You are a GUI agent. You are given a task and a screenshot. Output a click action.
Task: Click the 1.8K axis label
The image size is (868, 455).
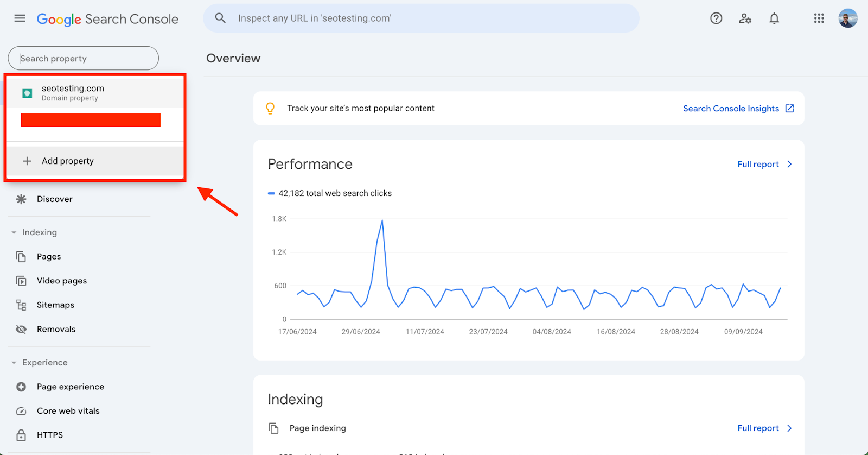[x=279, y=219]
